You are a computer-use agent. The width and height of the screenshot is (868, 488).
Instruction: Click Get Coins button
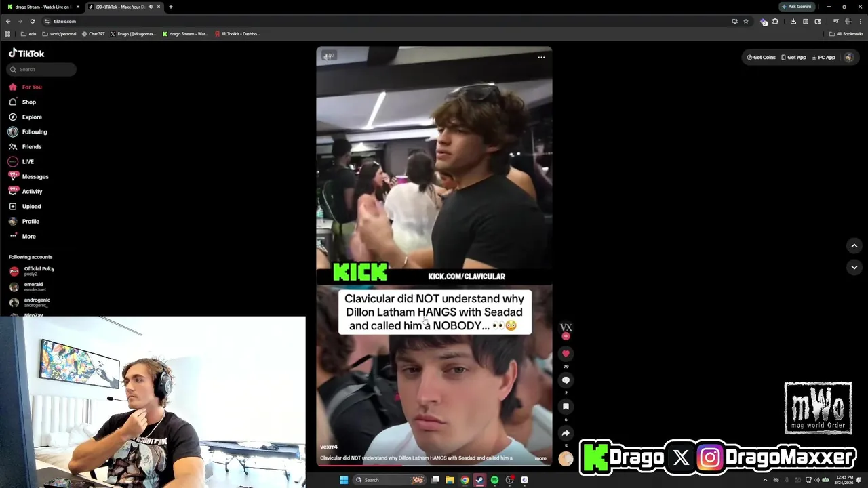coord(761,57)
